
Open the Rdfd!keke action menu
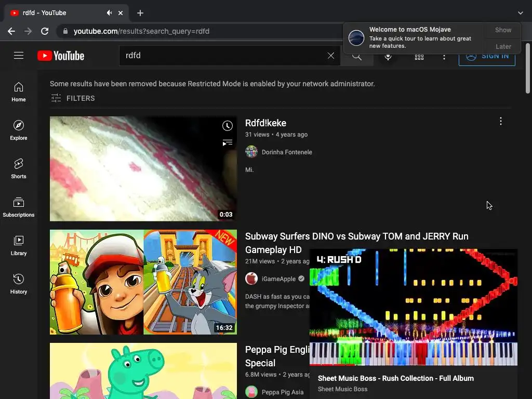pyautogui.click(x=501, y=122)
